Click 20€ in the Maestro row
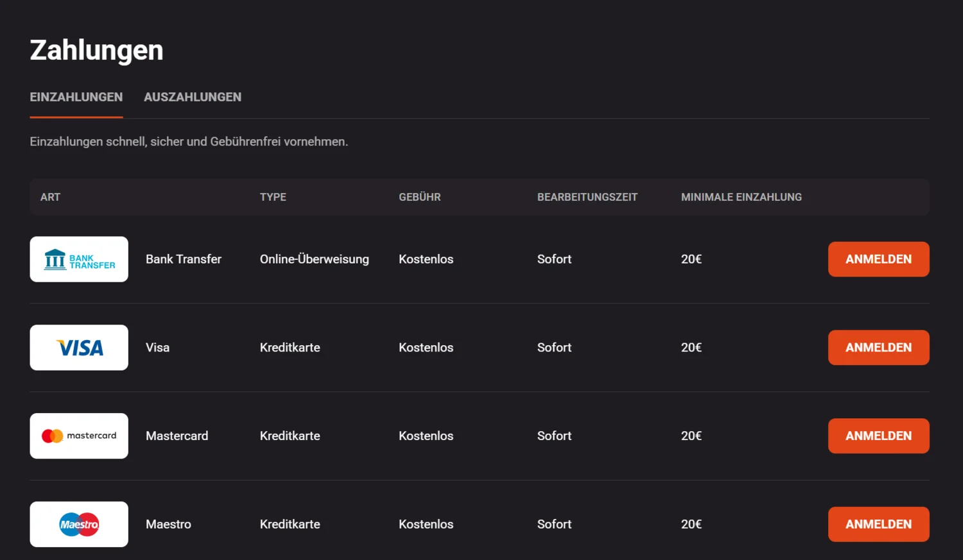963x560 pixels. coord(691,524)
